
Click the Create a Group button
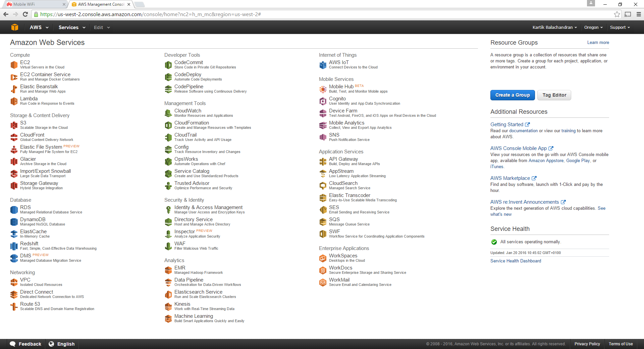(x=513, y=95)
